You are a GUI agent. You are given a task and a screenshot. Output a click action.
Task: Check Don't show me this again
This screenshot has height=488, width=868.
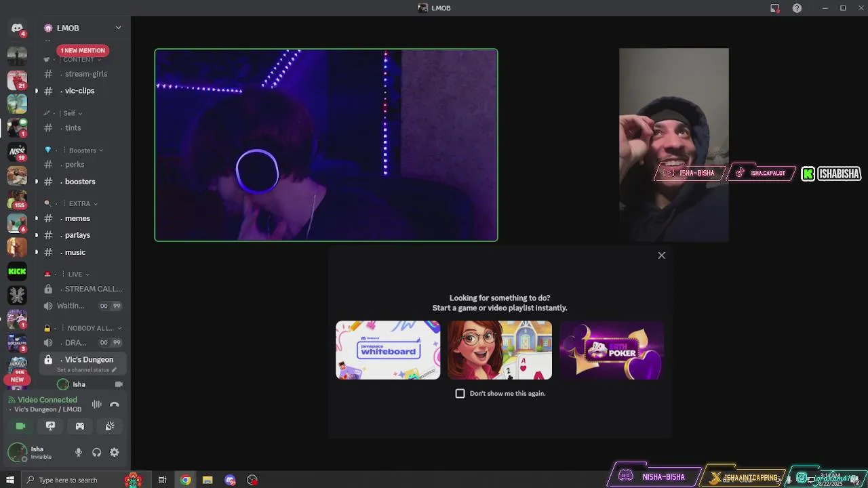(x=460, y=393)
